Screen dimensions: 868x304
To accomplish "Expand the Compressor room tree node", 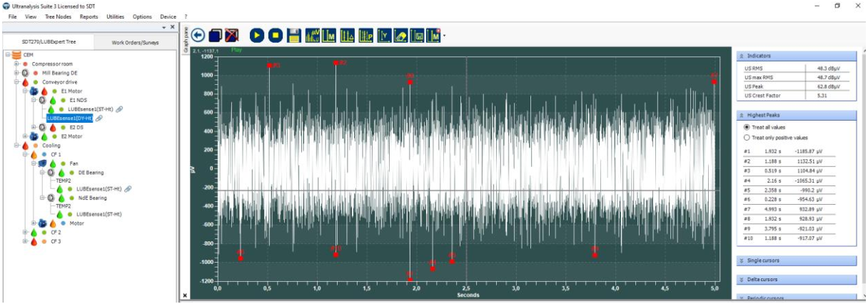I will 16,64.
